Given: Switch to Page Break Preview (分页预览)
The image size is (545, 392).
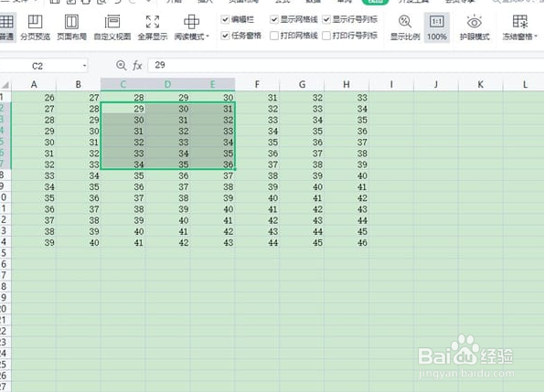Looking at the screenshot, I should pyautogui.click(x=35, y=27).
